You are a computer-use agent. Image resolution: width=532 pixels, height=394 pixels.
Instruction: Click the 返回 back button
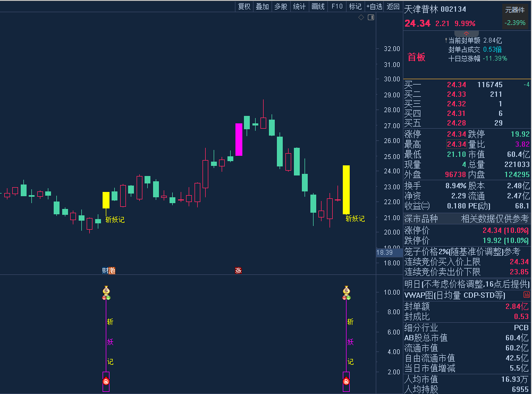[x=393, y=6]
